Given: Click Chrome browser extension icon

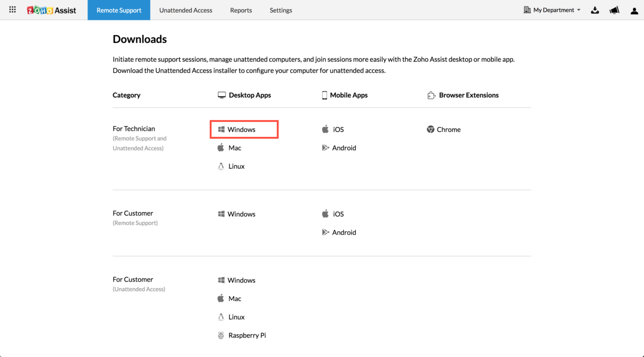Looking at the screenshot, I should [x=431, y=129].
